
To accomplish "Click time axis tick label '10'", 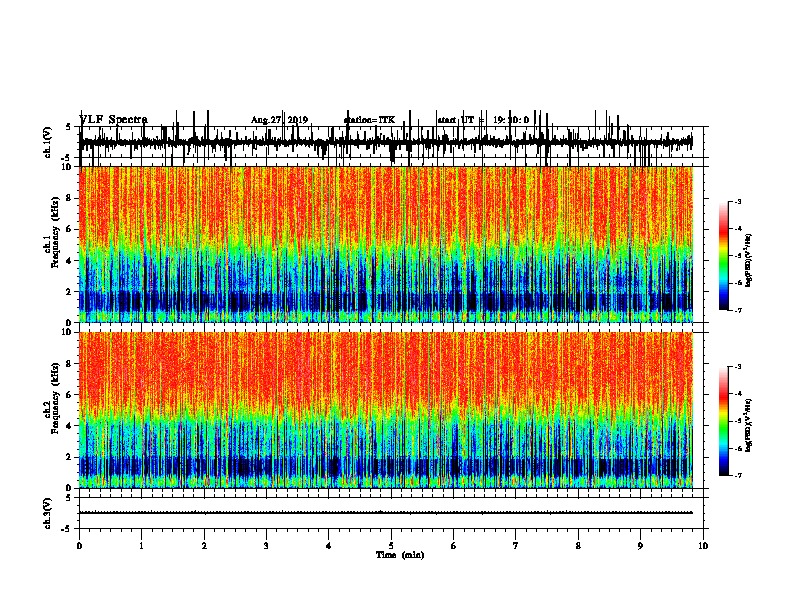I will (x=703, y=546).
